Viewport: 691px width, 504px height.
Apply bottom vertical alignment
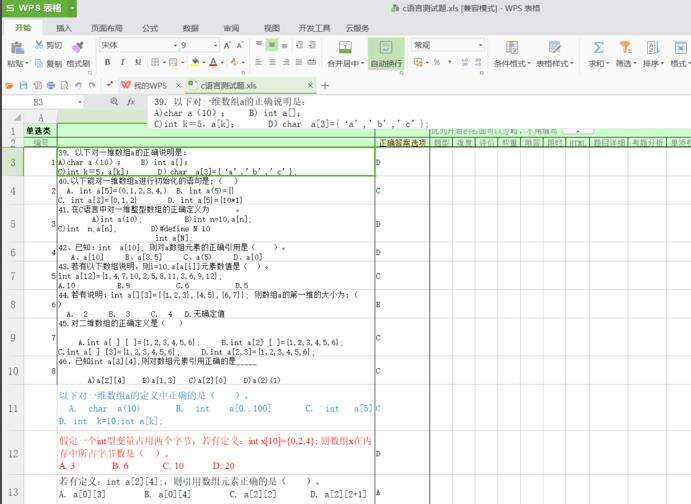285,45
